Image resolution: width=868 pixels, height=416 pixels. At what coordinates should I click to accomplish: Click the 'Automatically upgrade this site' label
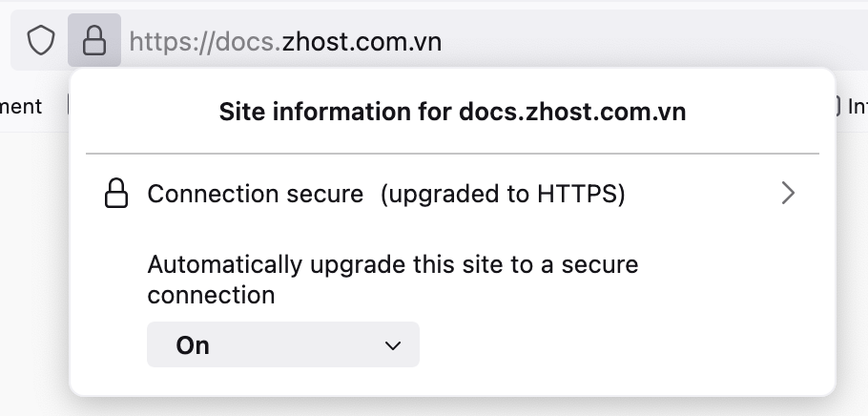pos(392,264)
